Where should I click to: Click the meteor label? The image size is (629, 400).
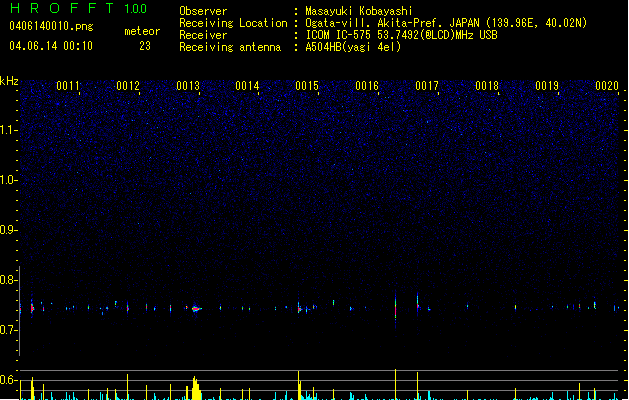pyautogui.click(x=142, y=31)
